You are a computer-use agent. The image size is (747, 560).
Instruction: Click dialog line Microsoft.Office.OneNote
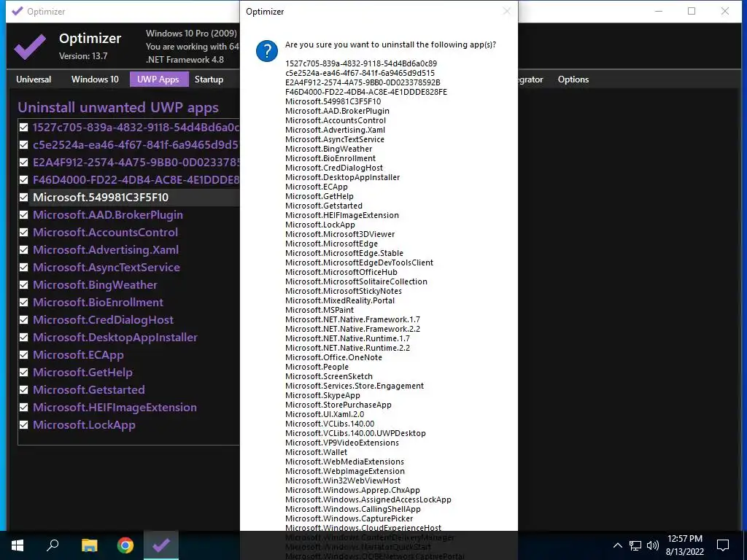(x=333, y=357)
